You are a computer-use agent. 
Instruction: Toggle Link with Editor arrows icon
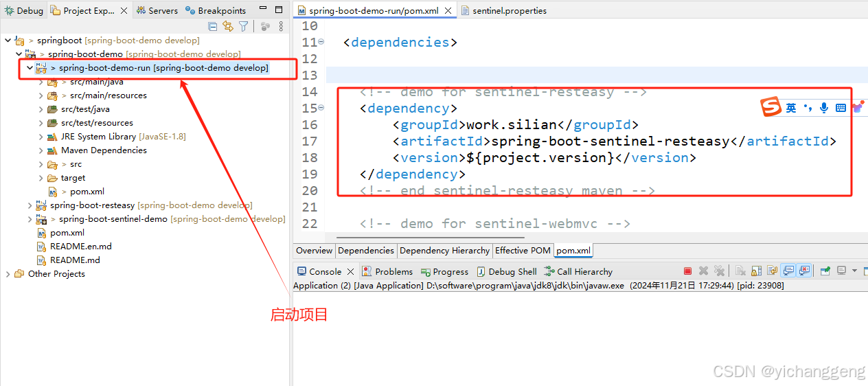228,26
